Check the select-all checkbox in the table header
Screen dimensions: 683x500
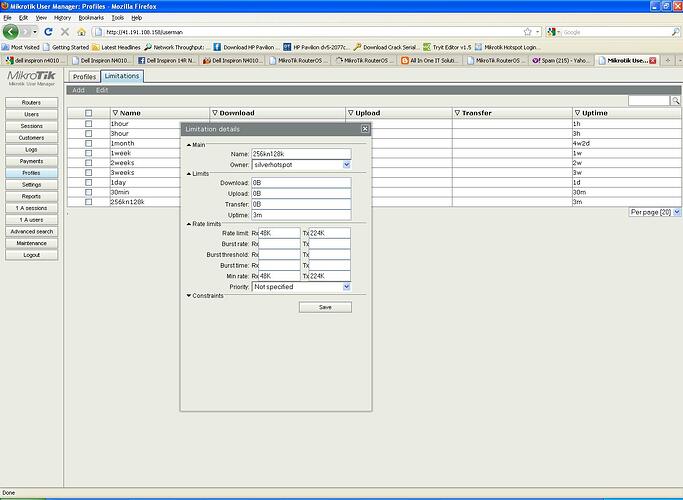click(89, 113)
